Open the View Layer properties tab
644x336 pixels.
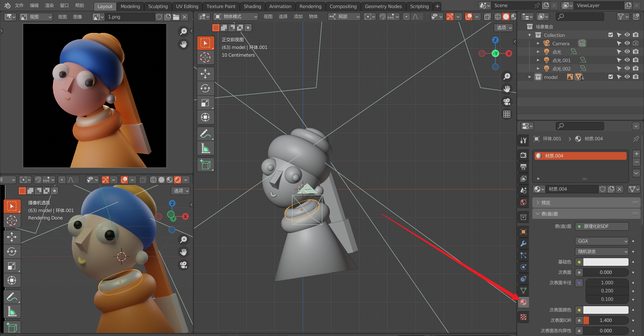pyautogui.click(x=523, y=178)
